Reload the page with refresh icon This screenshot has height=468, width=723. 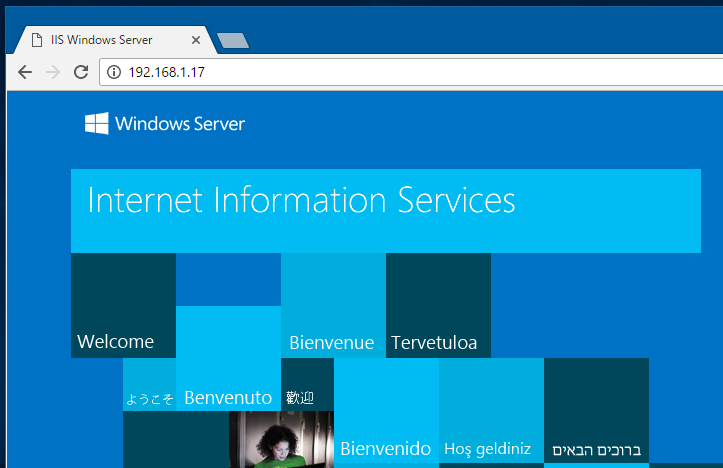[x=81, y=72]
